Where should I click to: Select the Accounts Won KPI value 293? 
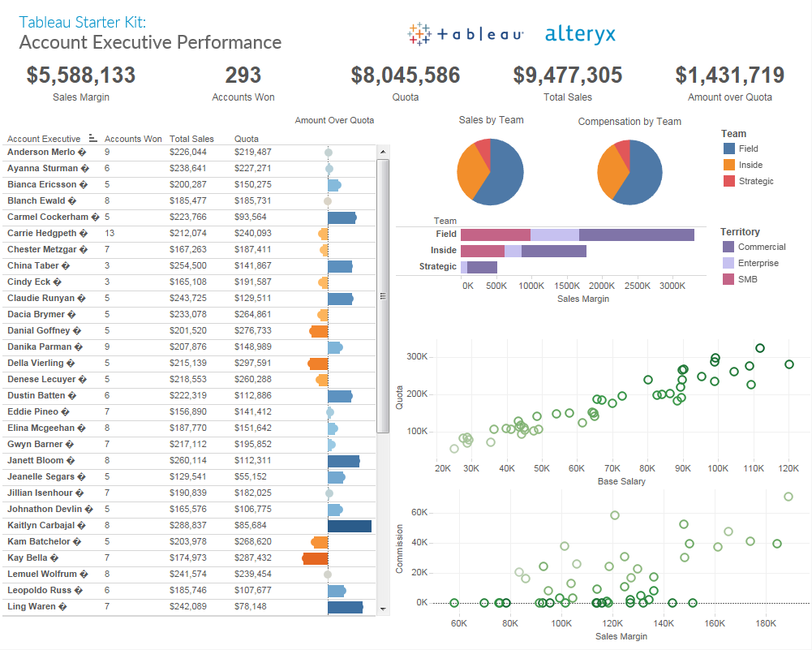point(243,75)
